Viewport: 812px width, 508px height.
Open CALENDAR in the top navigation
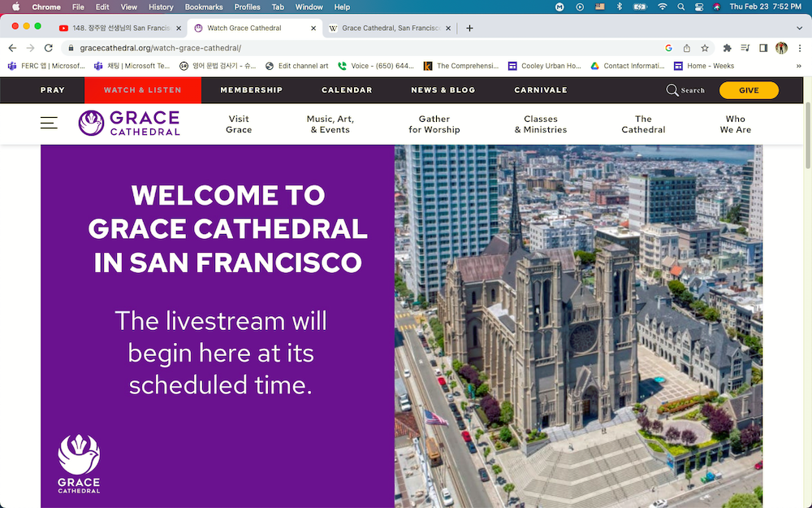pos(347,90)
